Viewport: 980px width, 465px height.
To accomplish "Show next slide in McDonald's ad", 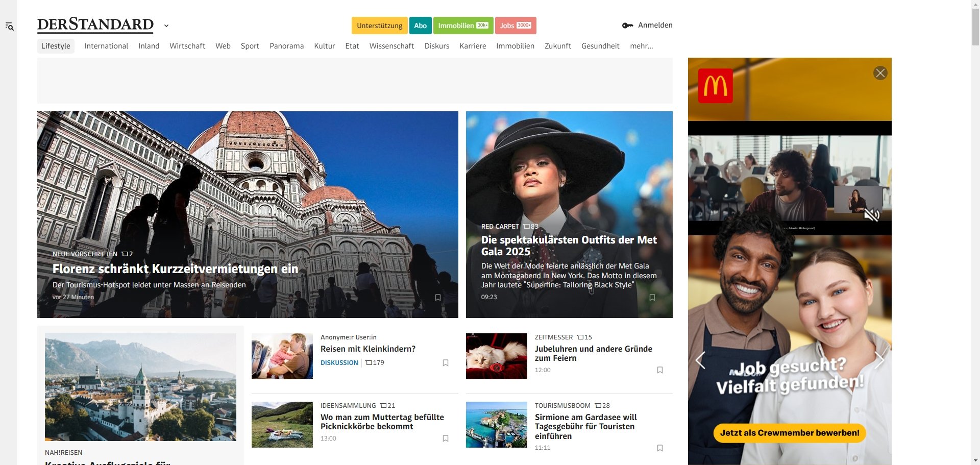I will point(879,360).
